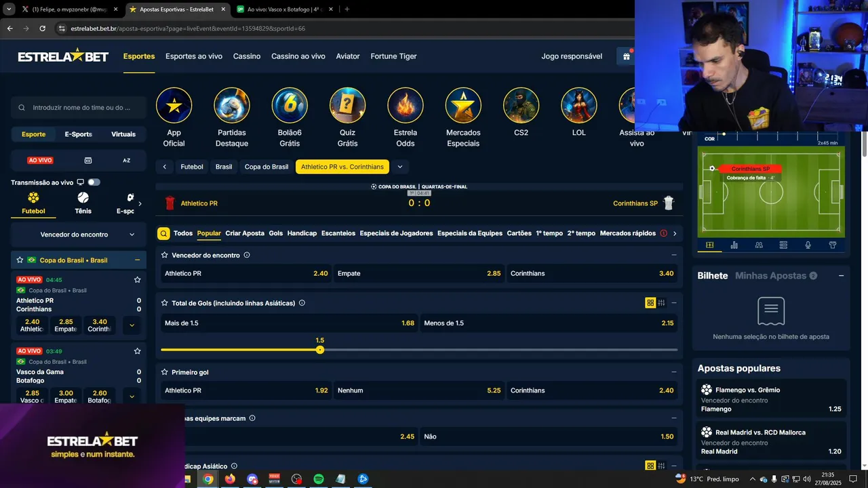The width and height of the screenshot is (868, 488).
Task: Open Chrome from the taskbar
Action: [x=208, y=479]
